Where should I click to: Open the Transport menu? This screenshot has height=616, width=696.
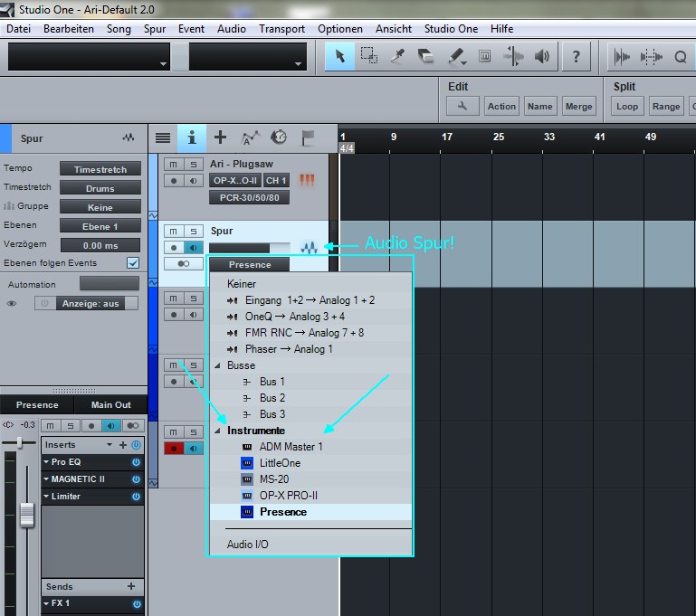[281, 29]
